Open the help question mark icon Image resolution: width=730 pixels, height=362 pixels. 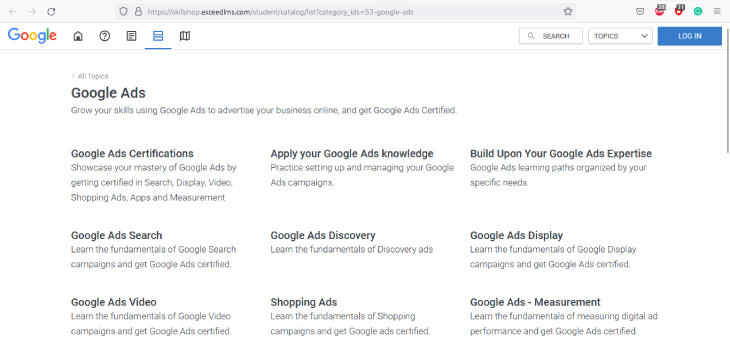click(105, 36)
